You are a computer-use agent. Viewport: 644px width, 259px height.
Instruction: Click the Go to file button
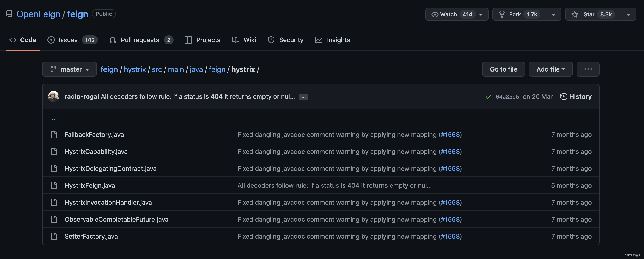(x=503, y=69)
